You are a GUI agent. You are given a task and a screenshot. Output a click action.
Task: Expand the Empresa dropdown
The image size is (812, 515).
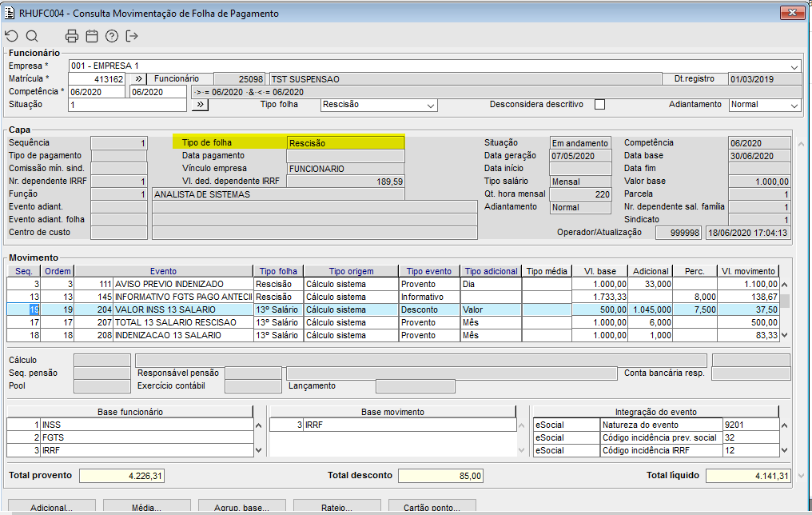pyautogui.click(x=794, y=66)
